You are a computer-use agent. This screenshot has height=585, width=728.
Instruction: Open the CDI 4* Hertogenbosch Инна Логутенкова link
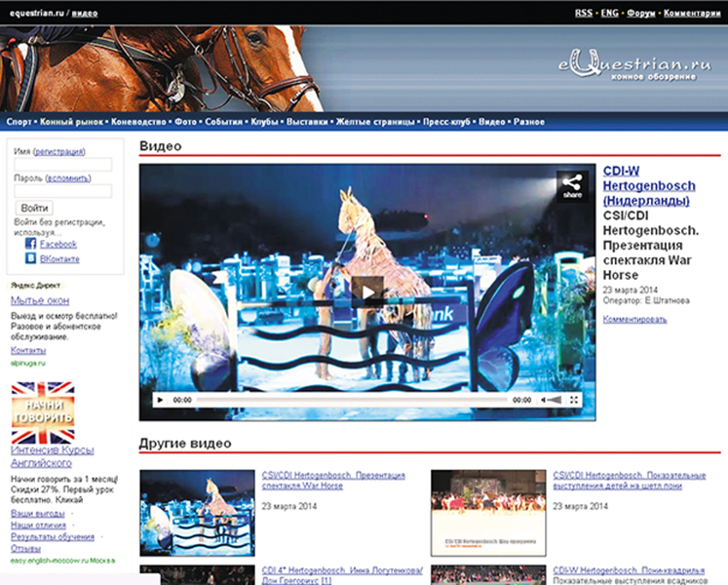342,575
